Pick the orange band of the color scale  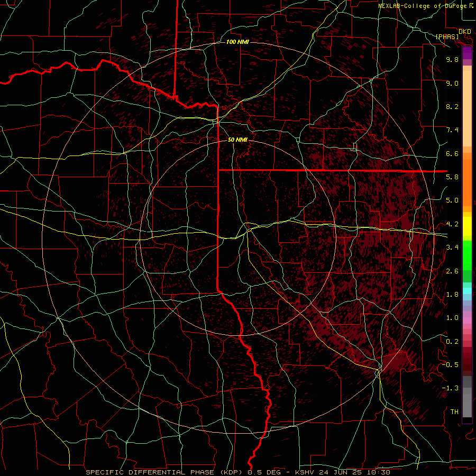[x=467, y=183]
